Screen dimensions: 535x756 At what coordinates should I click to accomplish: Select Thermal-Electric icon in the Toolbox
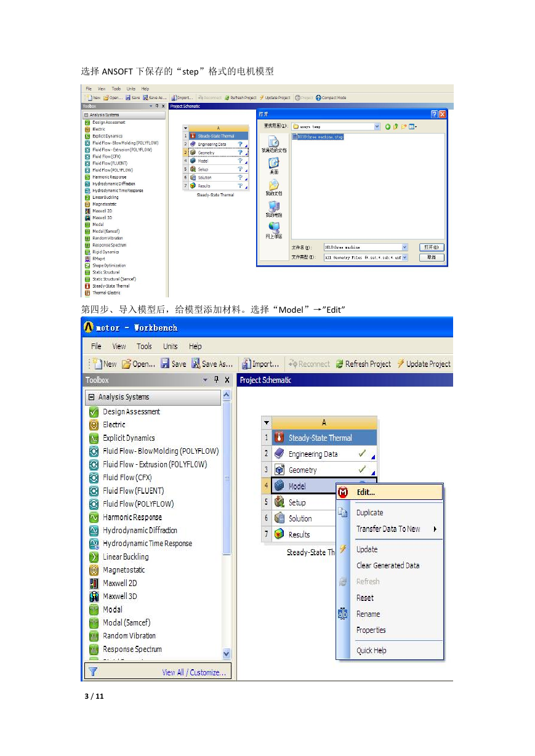pos(87,293)
